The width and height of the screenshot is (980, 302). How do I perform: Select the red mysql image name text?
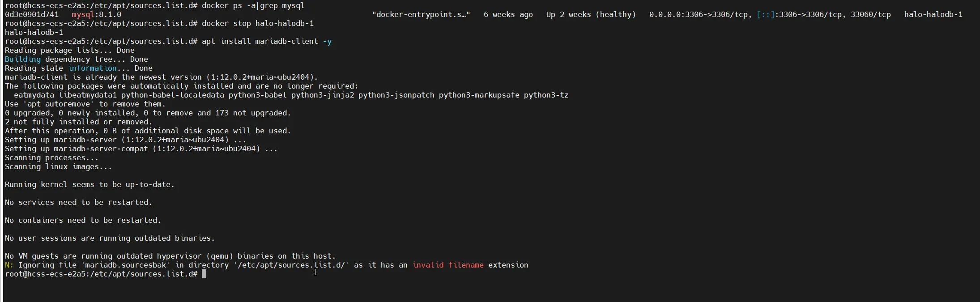coord(83,14)
